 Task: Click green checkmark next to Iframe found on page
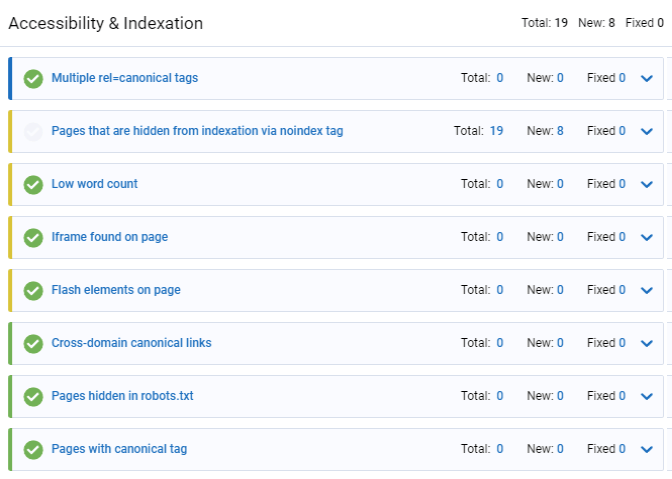point(33,238)
